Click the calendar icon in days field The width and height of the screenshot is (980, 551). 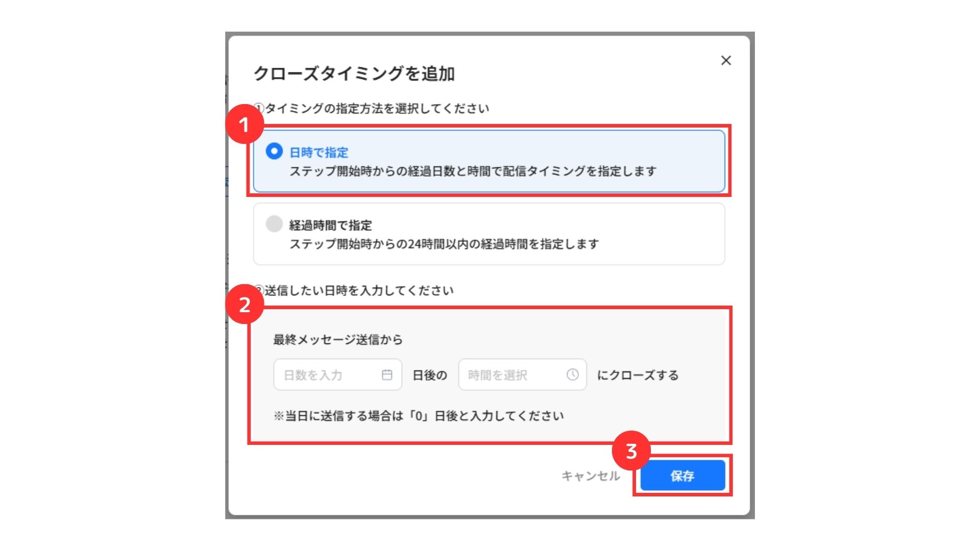(x=387, y=375)
